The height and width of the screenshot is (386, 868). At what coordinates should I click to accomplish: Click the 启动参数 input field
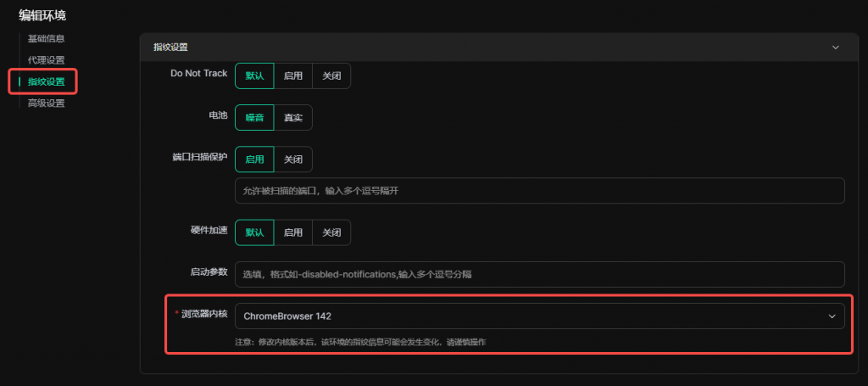539,274
